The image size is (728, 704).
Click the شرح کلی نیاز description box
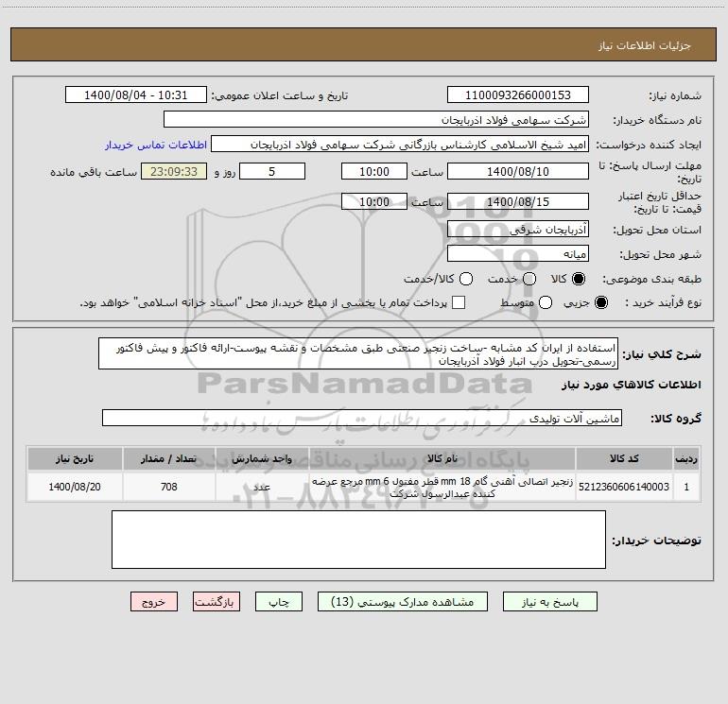[358, 353]
